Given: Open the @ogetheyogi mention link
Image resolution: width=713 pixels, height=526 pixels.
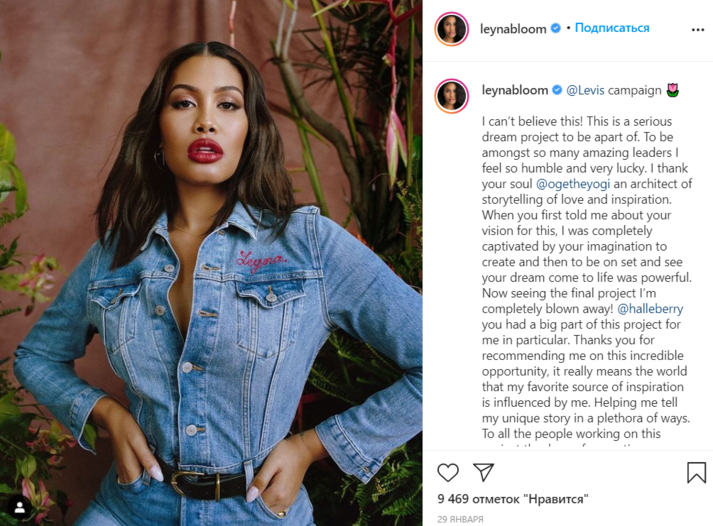Looking at the screenshot, I should (573, 184).
